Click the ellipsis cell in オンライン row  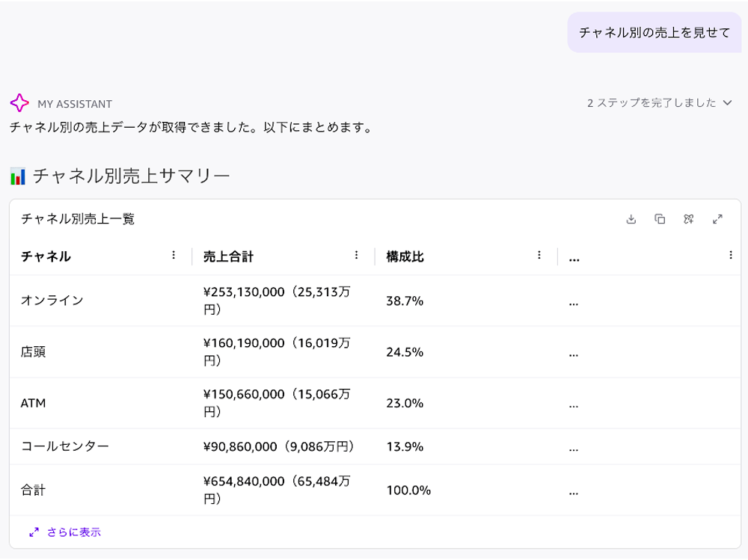pyautogui.click(x=574, y=304)
